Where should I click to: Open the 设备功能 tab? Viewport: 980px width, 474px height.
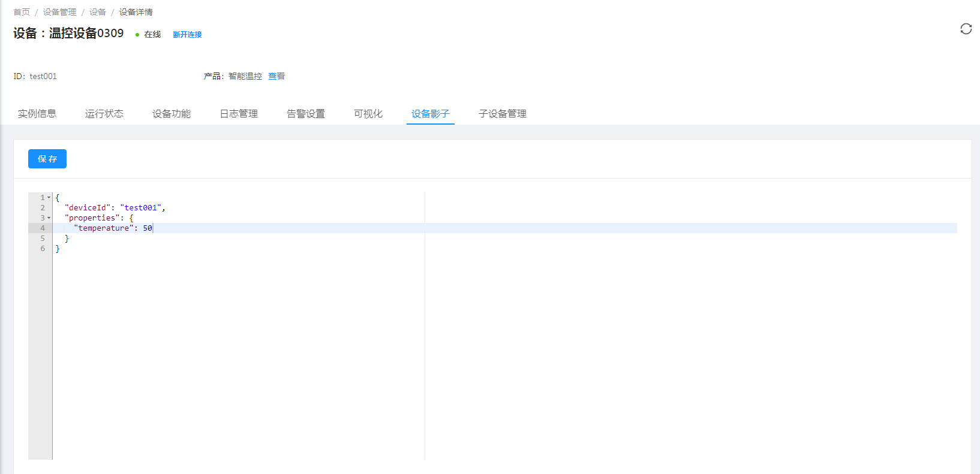coord(172,114)
